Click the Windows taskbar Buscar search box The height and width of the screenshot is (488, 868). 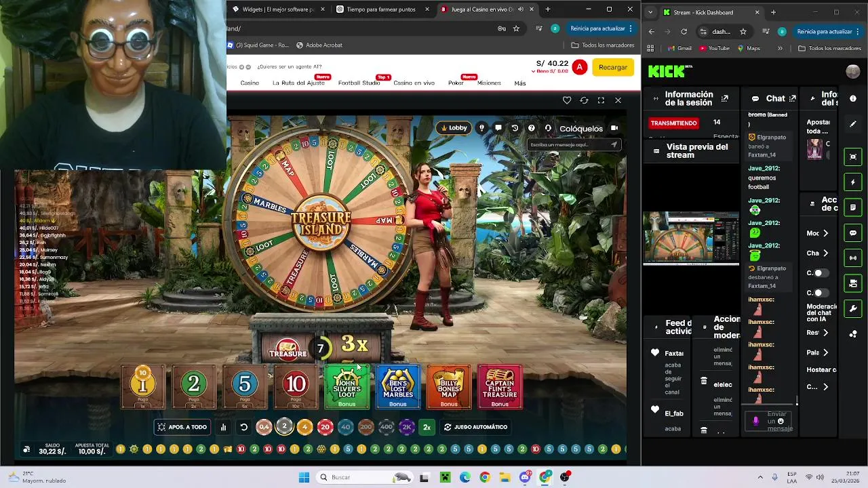(364, 477)
